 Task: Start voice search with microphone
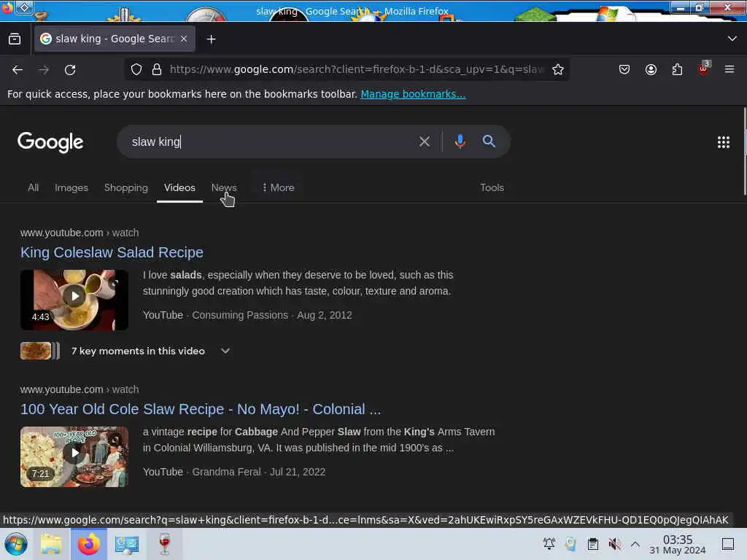coord(460,141)
